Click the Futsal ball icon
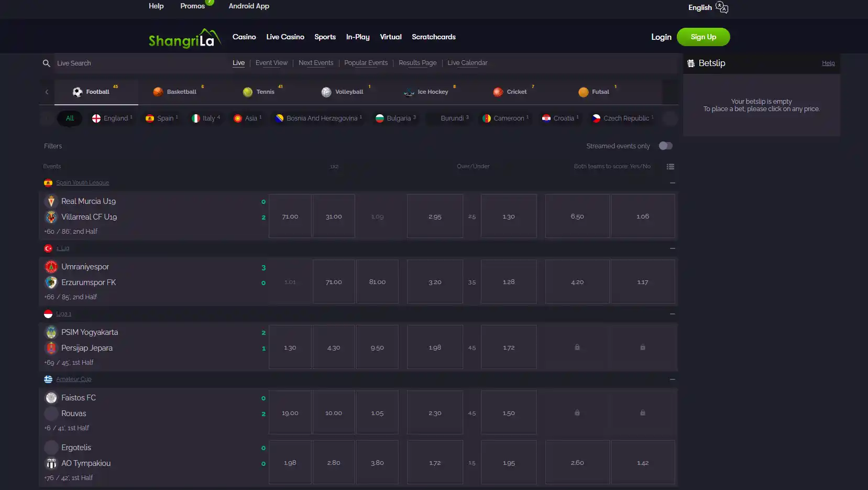868x490 pixels. click(x=583, y=92)
